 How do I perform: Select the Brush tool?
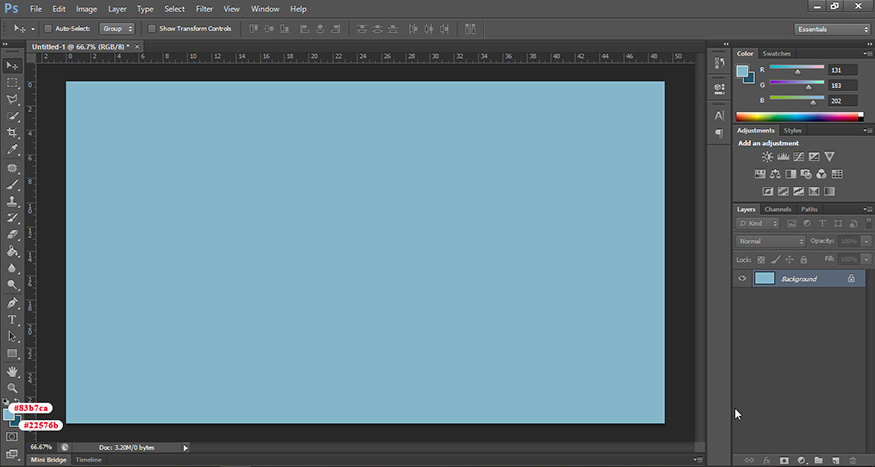[x=12, y=185]
